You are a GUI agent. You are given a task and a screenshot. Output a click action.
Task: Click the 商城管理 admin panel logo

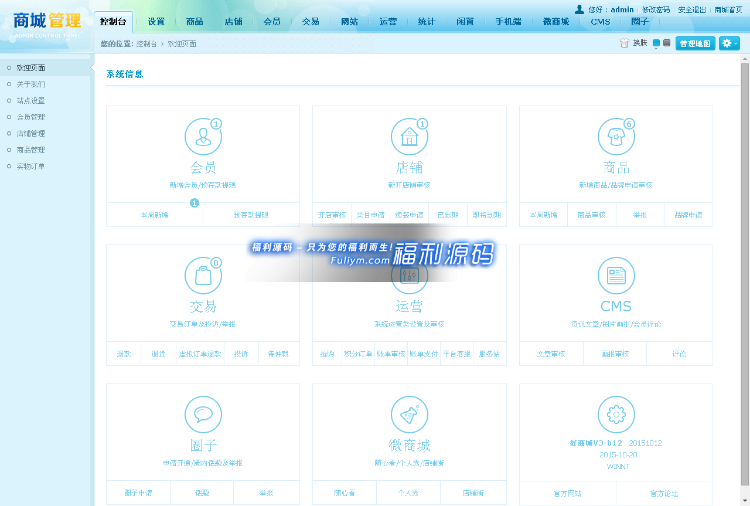pyautogui.click(x=47, y=24)
